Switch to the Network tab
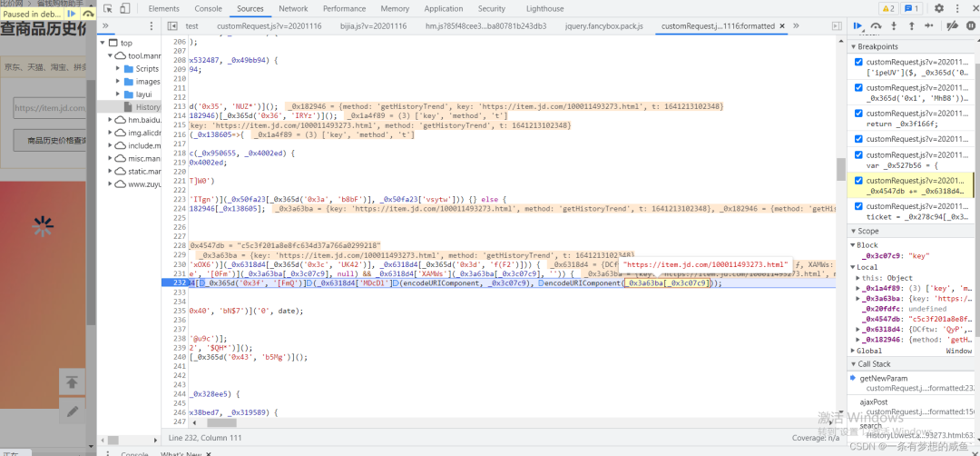The height and width of the screenshot is (456, 980). (293, 8)
